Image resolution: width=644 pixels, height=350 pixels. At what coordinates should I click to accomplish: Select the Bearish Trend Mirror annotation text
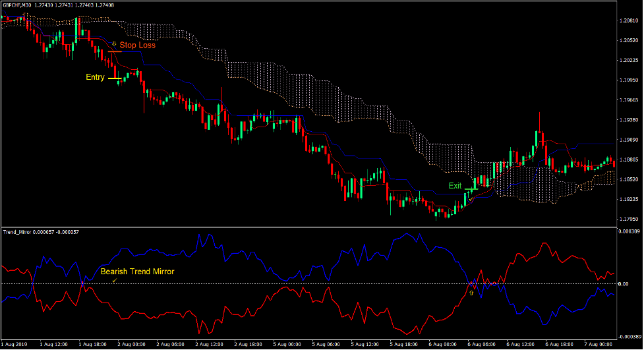137,271
